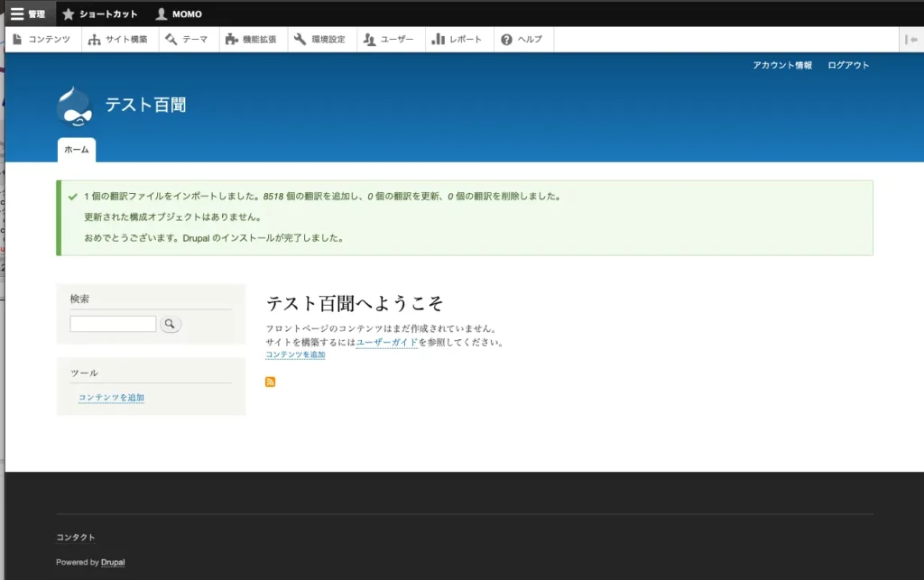The height and width of the screenshot is (580, 924).
Task: Open 環境設定 in admin toolbar
Action: (319, 40)
